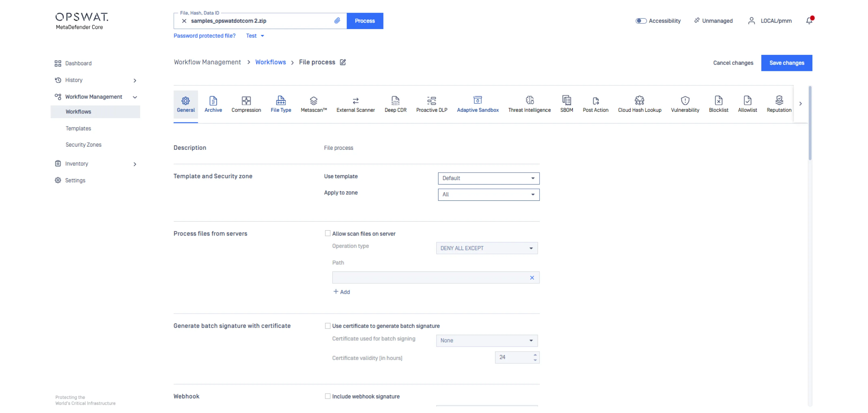
Task: Enable Allow scan files on server
Action: (x=328, y=233)
